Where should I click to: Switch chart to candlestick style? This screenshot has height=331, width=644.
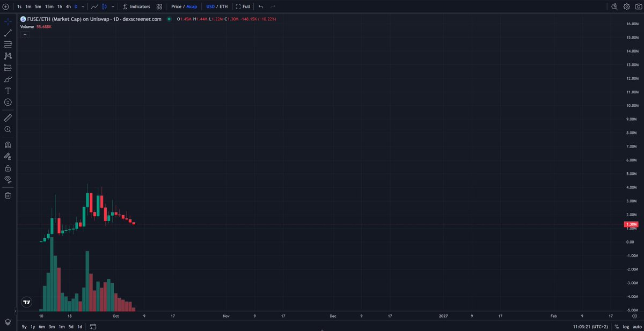point(105,6)
